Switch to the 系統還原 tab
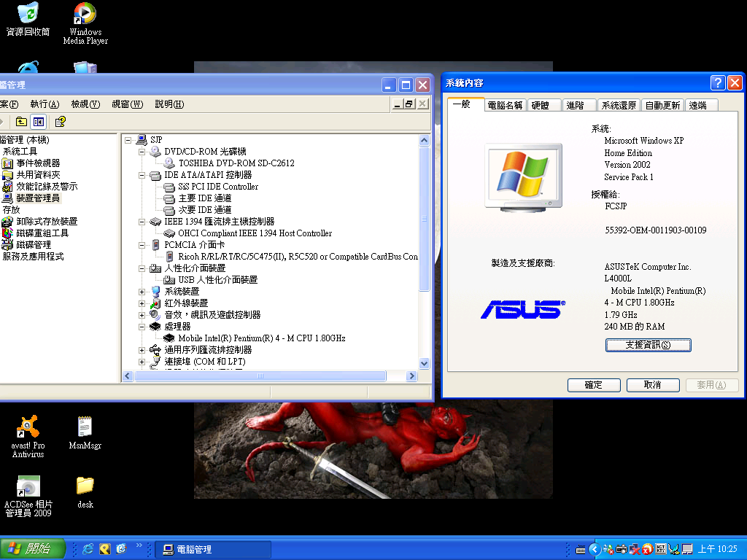 (x=619, y=105)
